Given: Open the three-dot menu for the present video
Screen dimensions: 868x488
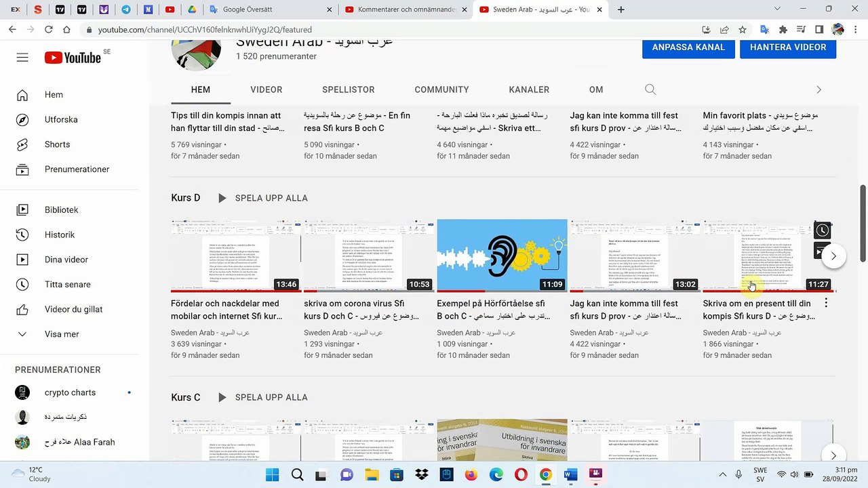Looking at the screenshot, I should tap(826, 304).
